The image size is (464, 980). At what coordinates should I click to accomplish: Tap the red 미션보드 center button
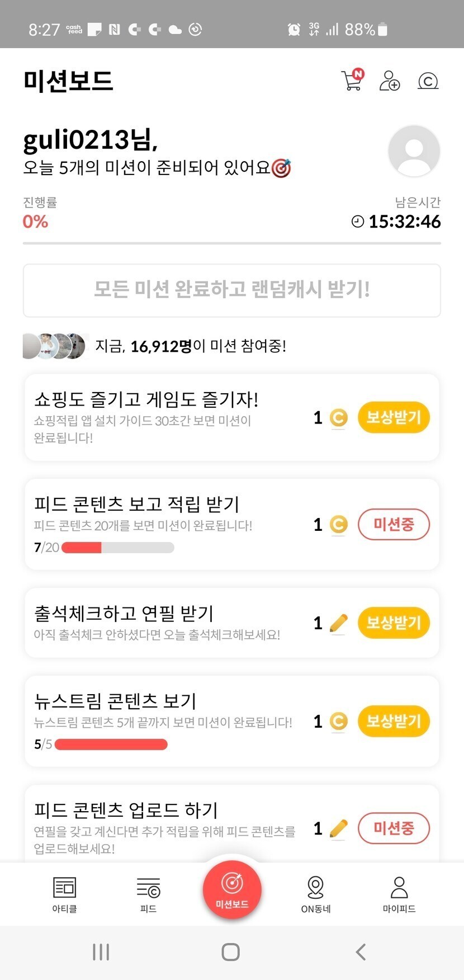point(232,889)
